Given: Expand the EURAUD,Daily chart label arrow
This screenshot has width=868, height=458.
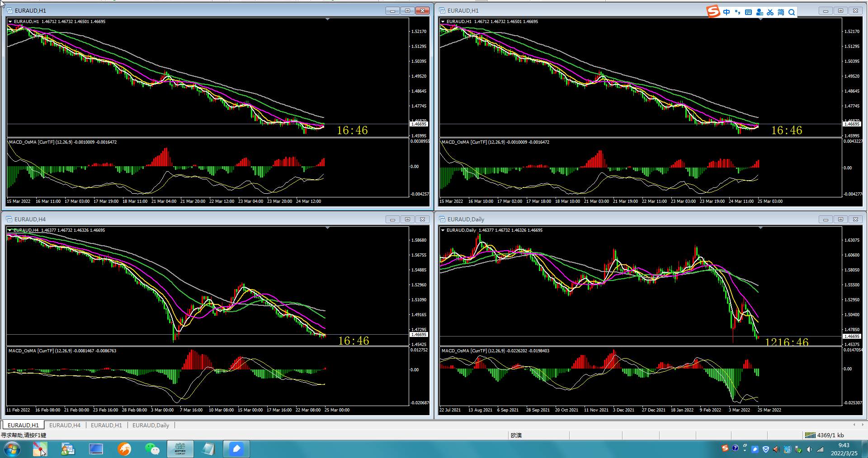Looking at the screenshot, I should 443,230.
